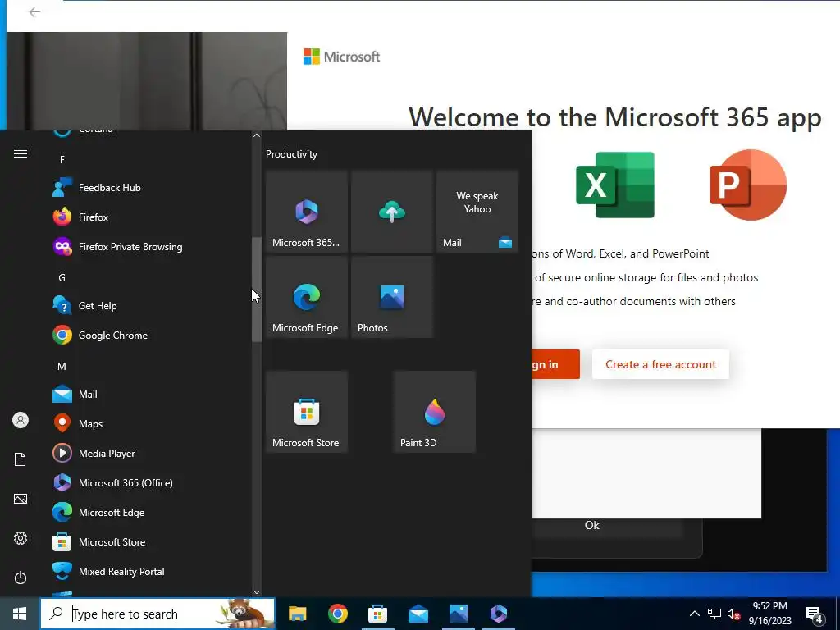840x630 pixels.
Task: Jump to letter F app group header
Action: (x=62, y=160)
